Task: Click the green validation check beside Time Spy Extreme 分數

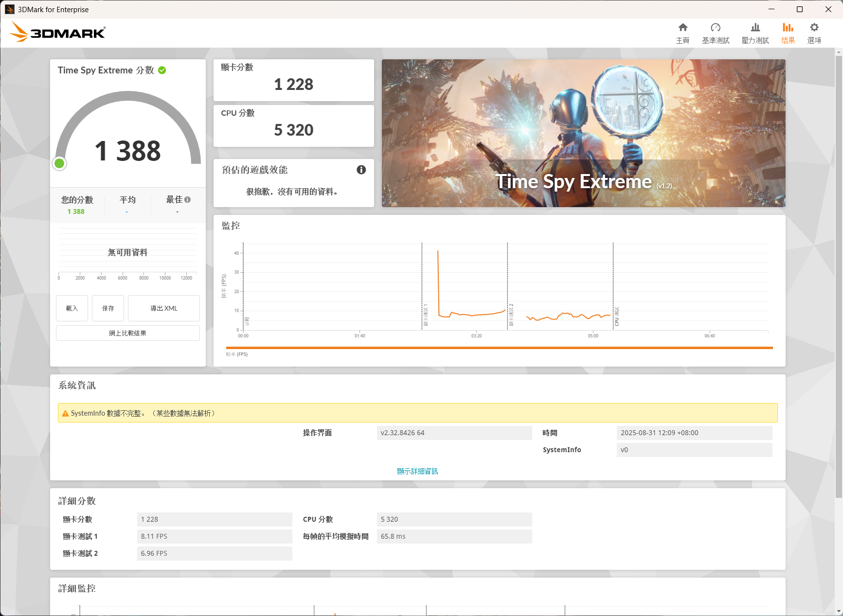Action: [162, 70]
